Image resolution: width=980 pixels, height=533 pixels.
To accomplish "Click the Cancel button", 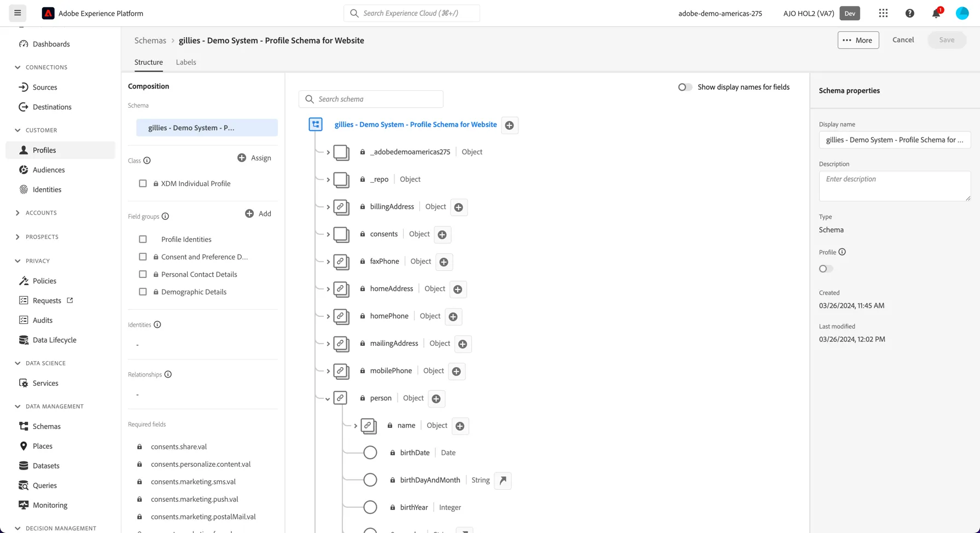I will [903, 39].
